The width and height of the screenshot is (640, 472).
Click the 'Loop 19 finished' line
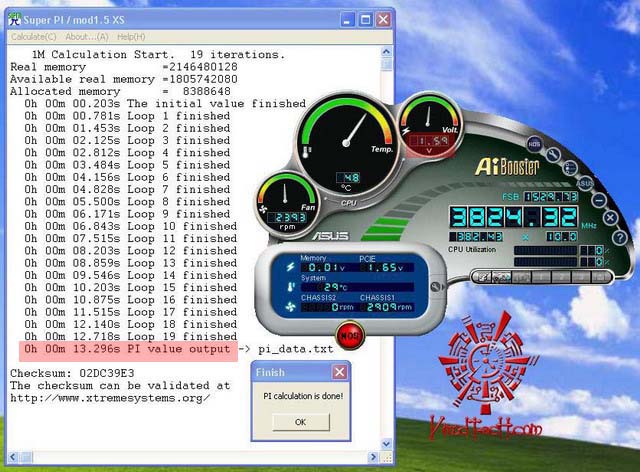point(131,336)
